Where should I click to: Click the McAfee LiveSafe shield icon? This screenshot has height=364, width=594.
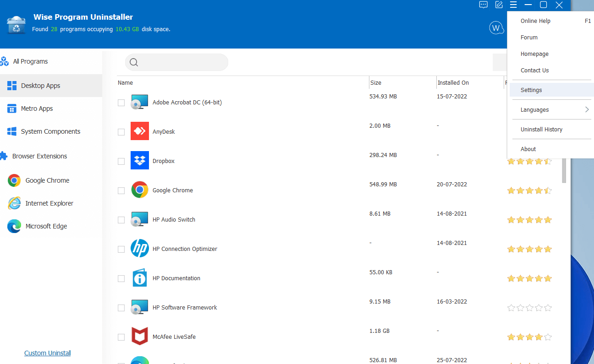139,337
